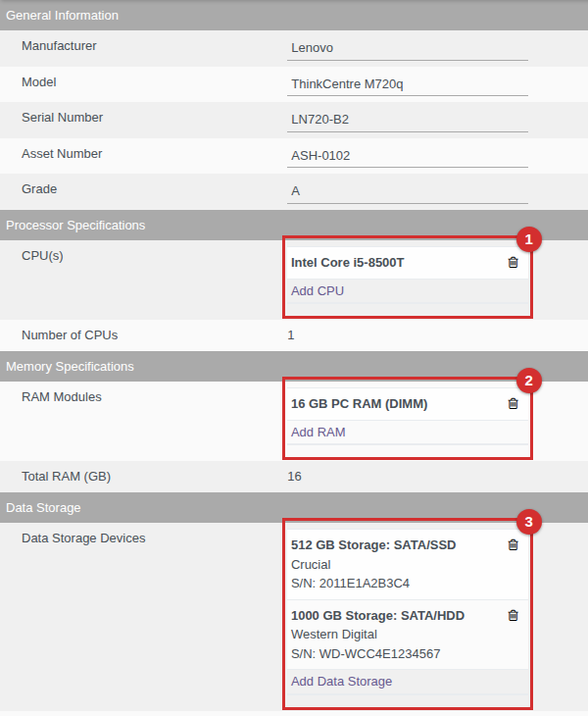
Task: Click the Memory Specifications section header
Action: pyautogui.click(x=294, y=366)
